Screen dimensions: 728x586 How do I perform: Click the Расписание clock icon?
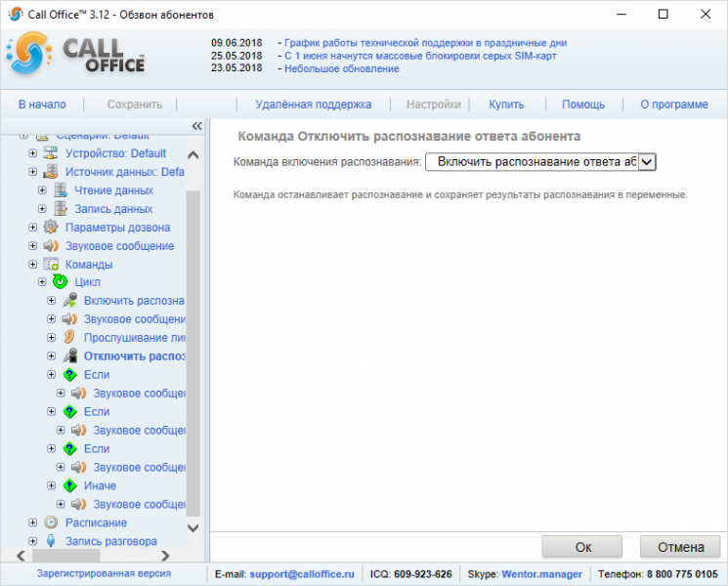tap(51, 523)
